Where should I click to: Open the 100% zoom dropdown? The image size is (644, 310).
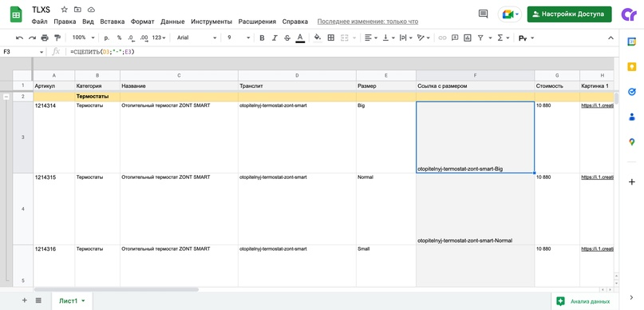pos(83,38)
